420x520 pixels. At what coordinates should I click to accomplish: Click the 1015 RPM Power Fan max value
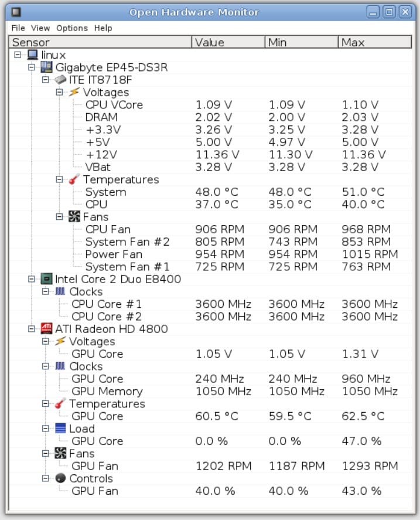370,254
